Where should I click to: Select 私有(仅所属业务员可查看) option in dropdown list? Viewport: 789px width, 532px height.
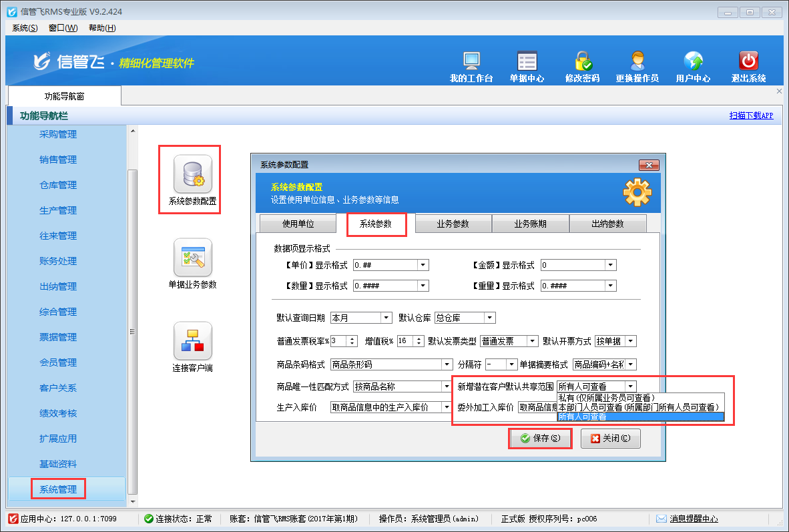pyautogui.click(x=606, y=398)
